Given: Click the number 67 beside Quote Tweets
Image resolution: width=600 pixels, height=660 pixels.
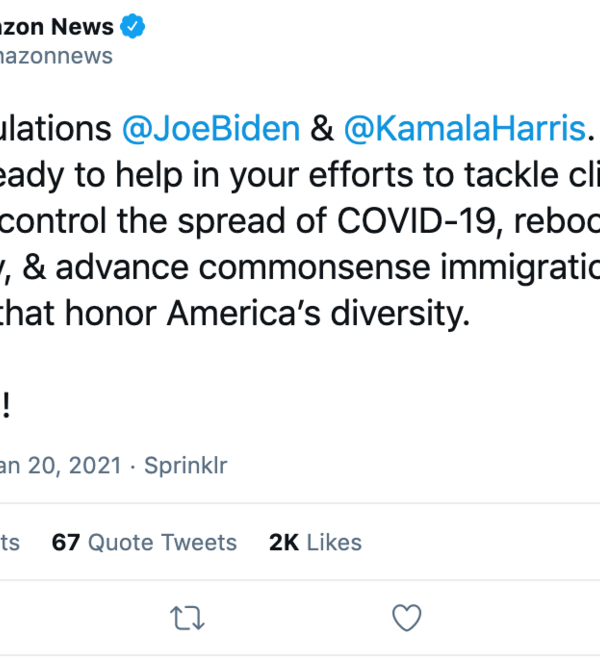Looking at the screenshot, I should point(66,542).
